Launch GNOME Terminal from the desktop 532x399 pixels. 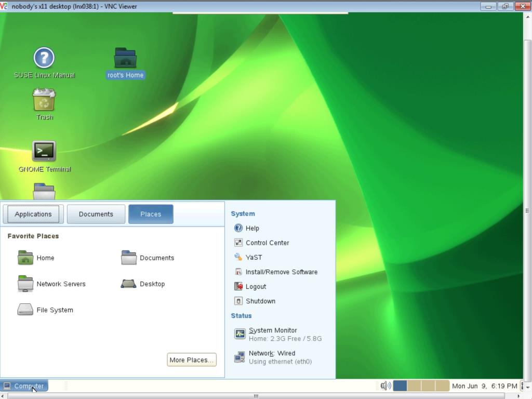click(x=45, y=156)
